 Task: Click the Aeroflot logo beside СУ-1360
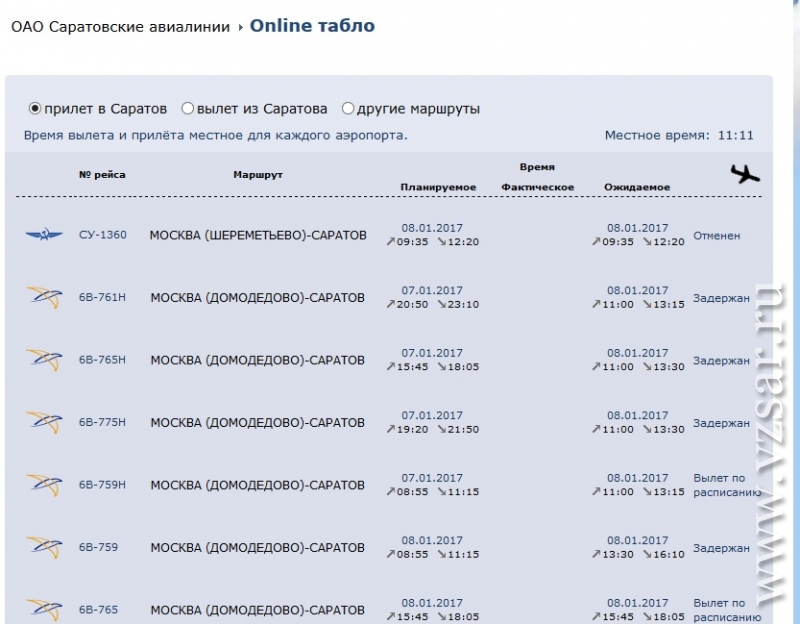(x=44, y=234)
